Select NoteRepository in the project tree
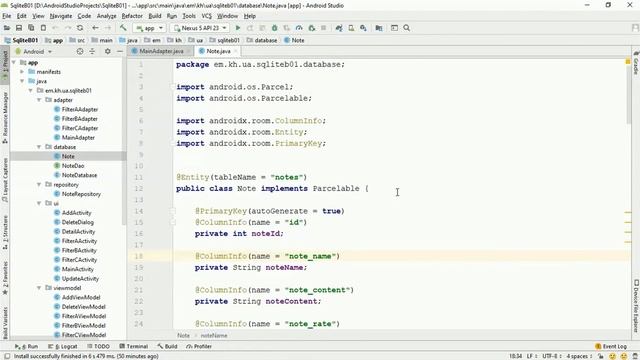Screen dimensions: 640x360 point(81,194)
